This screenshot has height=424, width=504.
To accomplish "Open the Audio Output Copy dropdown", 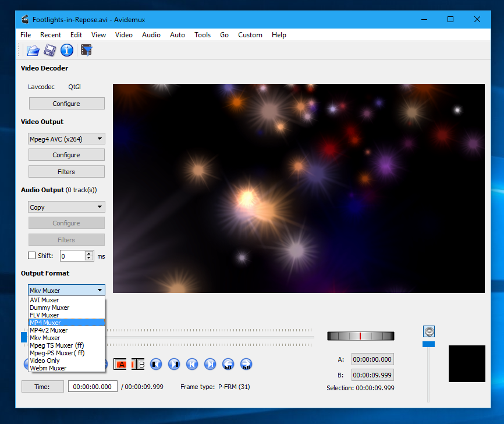I will pos(66,207).
